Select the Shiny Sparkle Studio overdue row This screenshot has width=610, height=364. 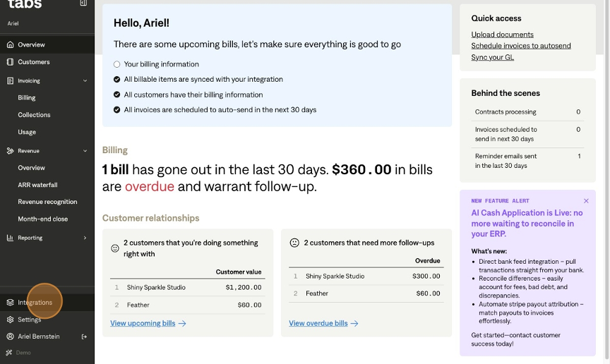point(366,277)
